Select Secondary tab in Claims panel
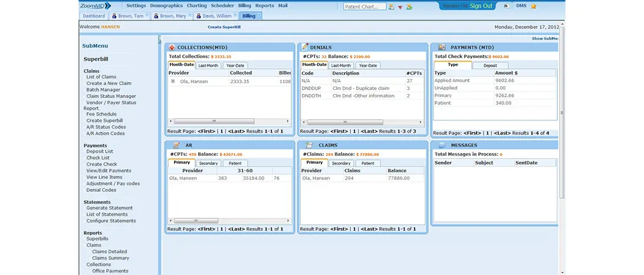644x275 pixels. [x=341, y=163]
